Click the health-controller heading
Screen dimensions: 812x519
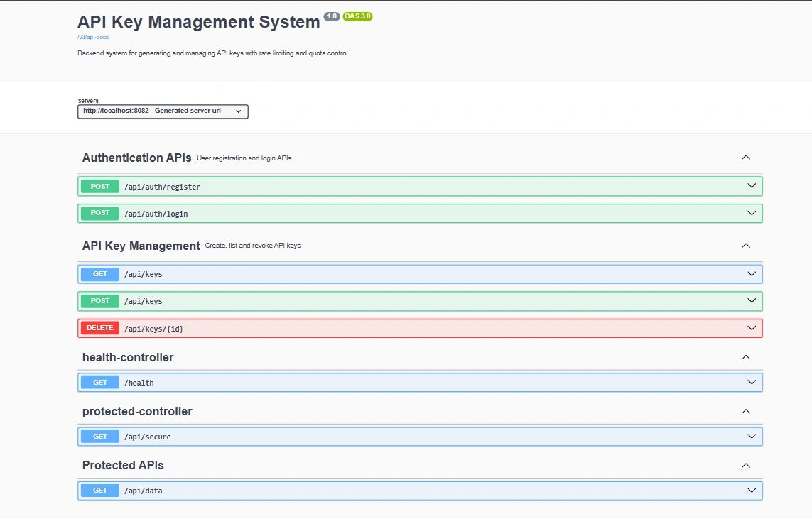(128, 358)
